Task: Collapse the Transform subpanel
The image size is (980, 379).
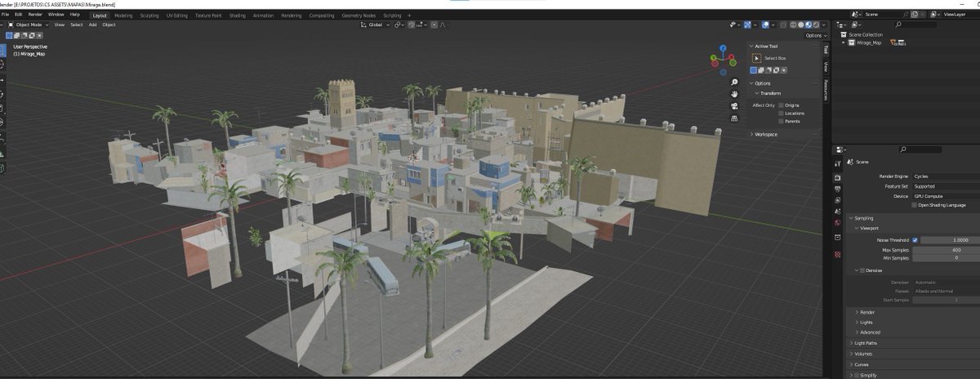Action: 756,93
